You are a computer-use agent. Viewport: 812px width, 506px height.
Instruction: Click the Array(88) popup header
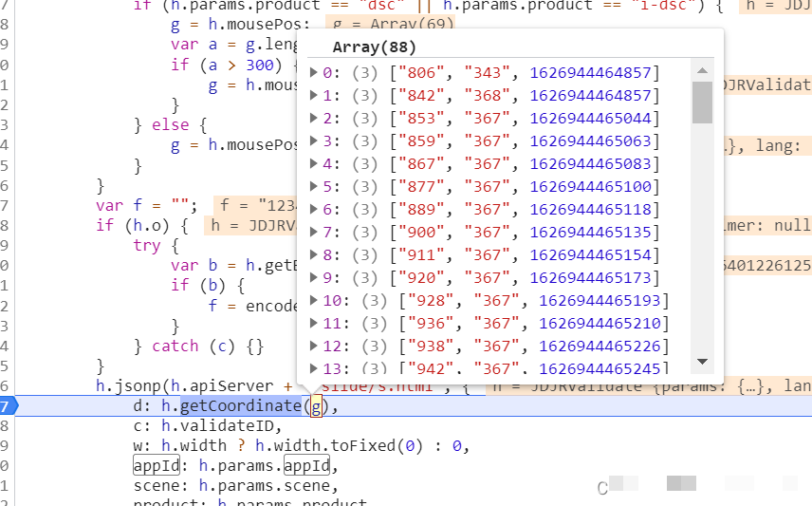(374, 47)
